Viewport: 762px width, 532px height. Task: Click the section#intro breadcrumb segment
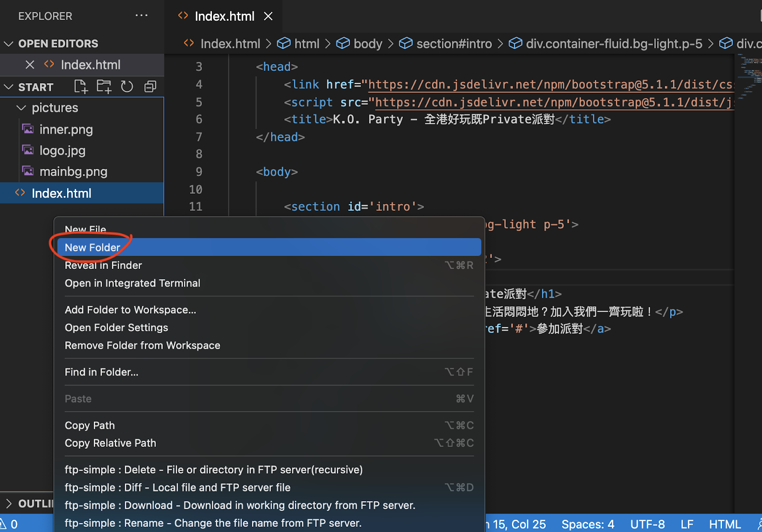[454, 44]
